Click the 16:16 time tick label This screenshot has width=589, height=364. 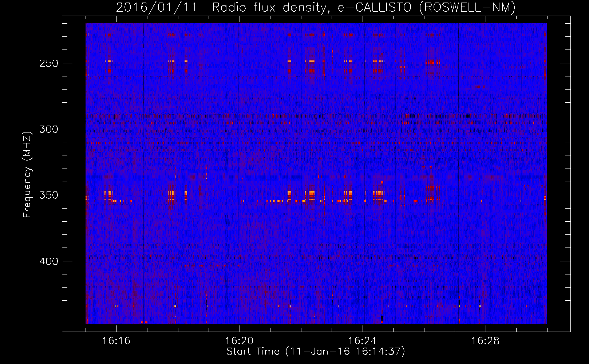coord(116,341)
